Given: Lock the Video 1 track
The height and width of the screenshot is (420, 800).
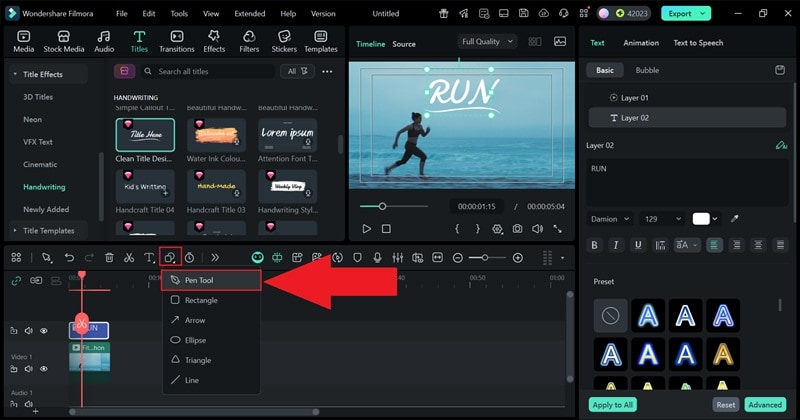Looking at the screenshot, I should click(x=14, y=368).
